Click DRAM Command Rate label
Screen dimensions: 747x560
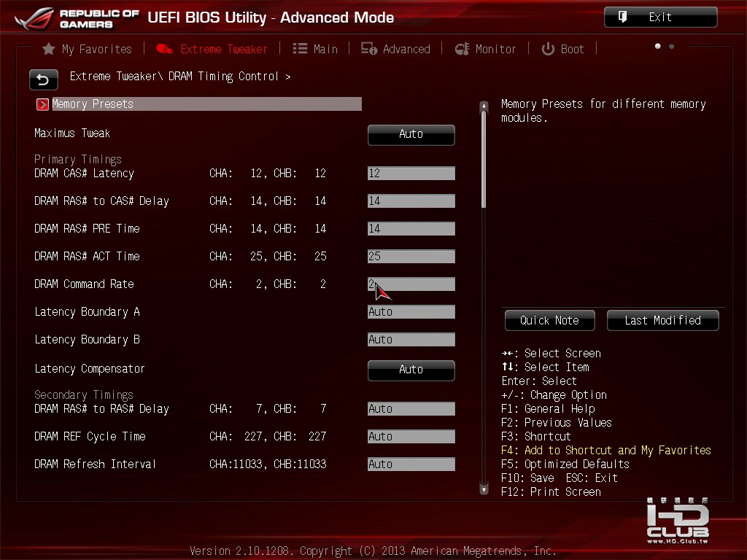[84, 284]
